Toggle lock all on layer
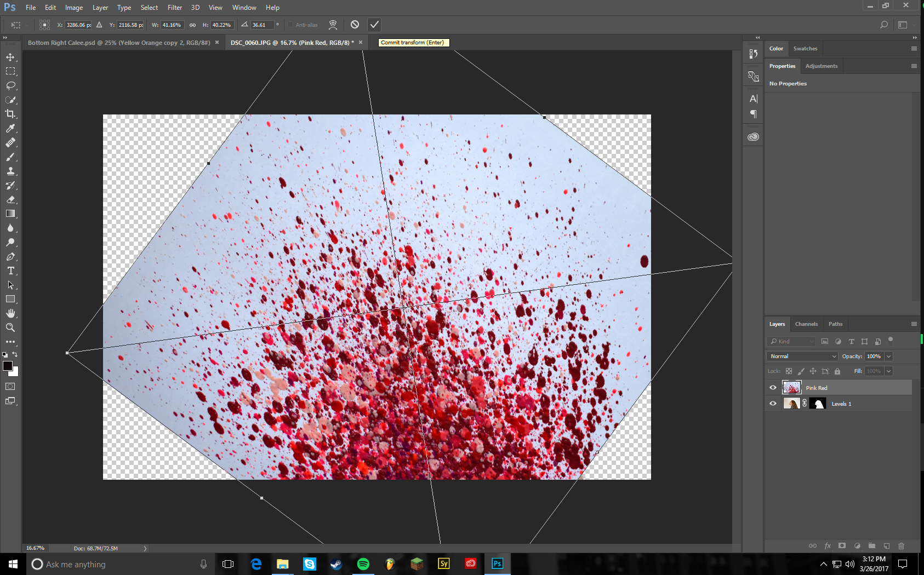 [837, 371]
